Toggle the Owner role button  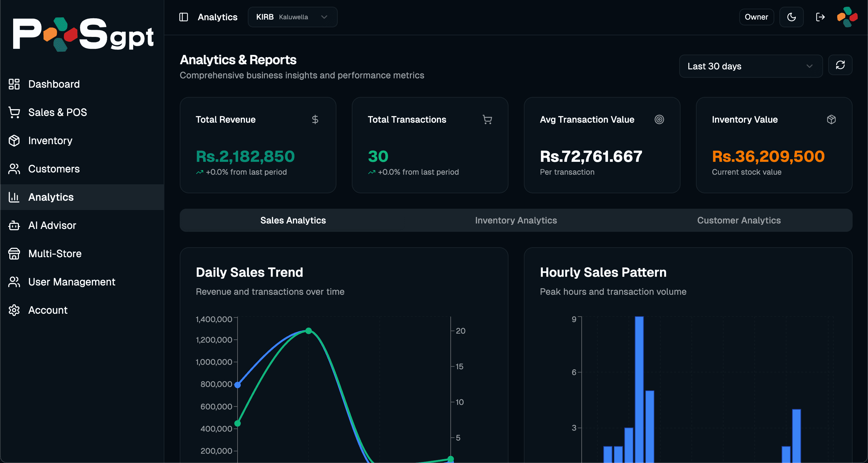coord(757,17)
